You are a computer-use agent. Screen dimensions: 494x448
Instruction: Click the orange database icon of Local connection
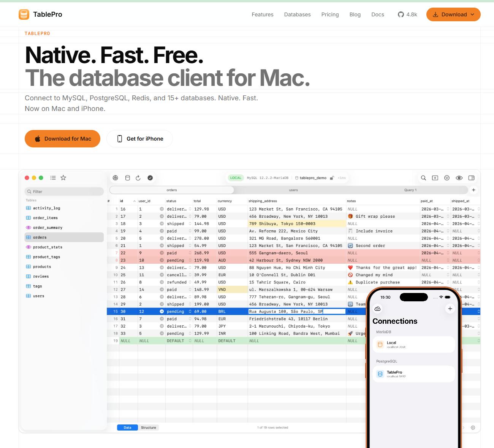coord(380,345)
